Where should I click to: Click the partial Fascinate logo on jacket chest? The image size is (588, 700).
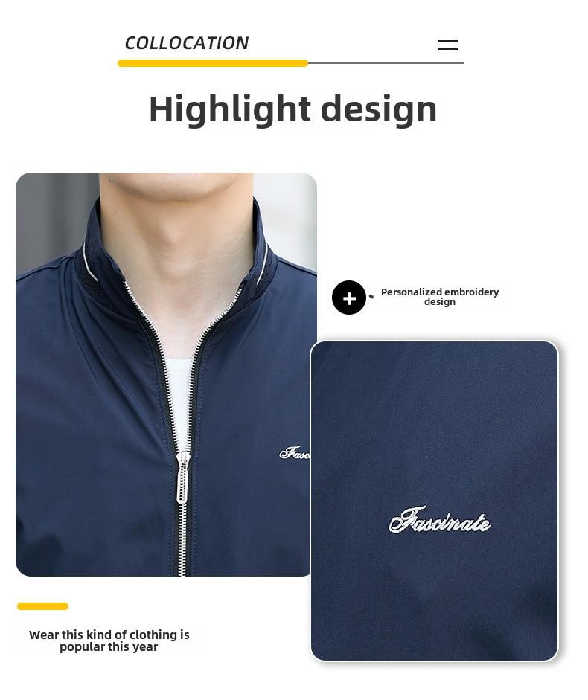click(295, 453)
